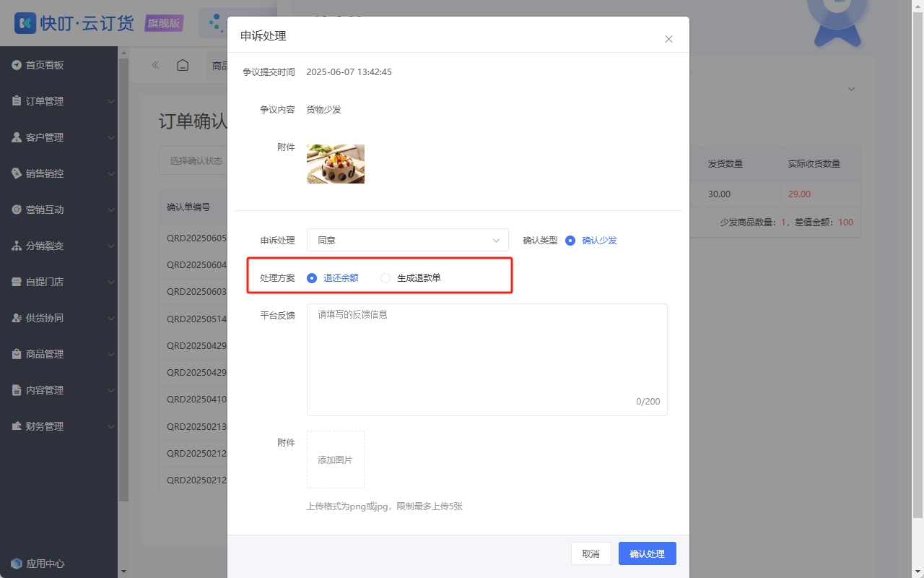Click the 确认处理 button
Image resolution: width=924 pixels, height=578 pixels.
[647, 553]
